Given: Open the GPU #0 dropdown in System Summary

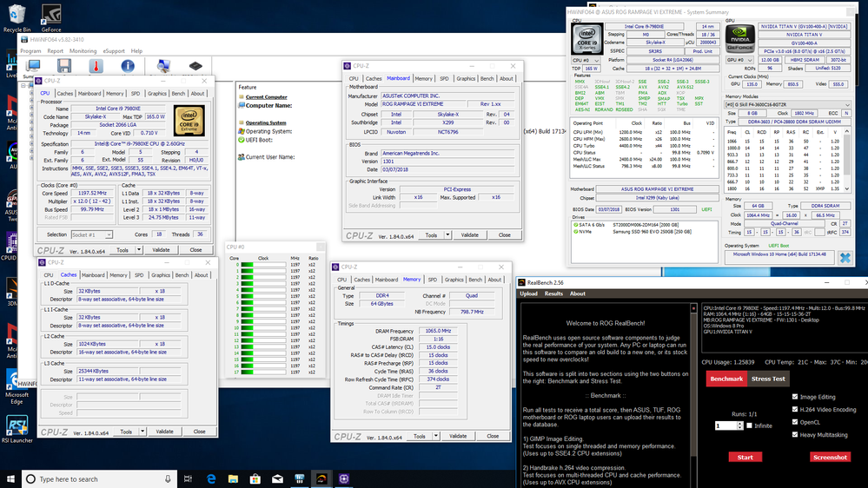Looking at the screenshot, I should coord(739,60).
